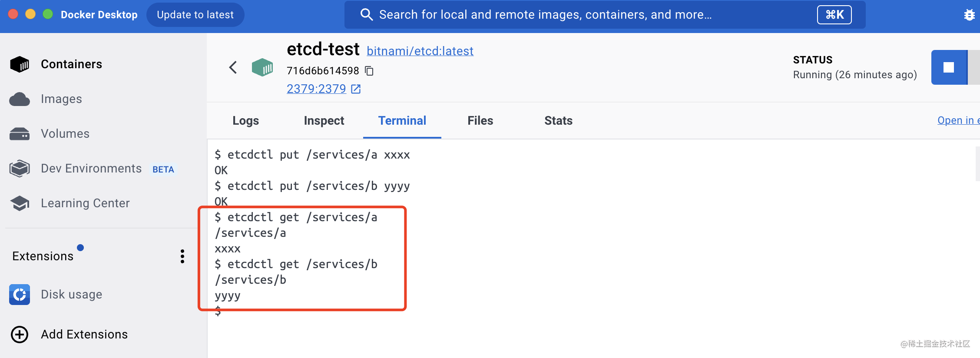The image size is (980, 358).
Task: Click the Learning Center graduation cap icon
Action: coord(20,203)
